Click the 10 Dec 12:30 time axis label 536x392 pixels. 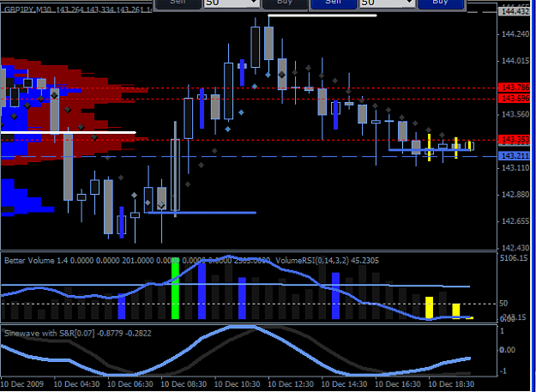click(x=290, y=384)
